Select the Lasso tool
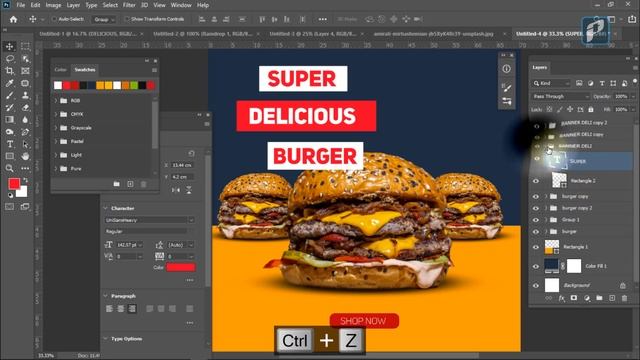Viewport: 640px width, 360px height. (9, 58)
